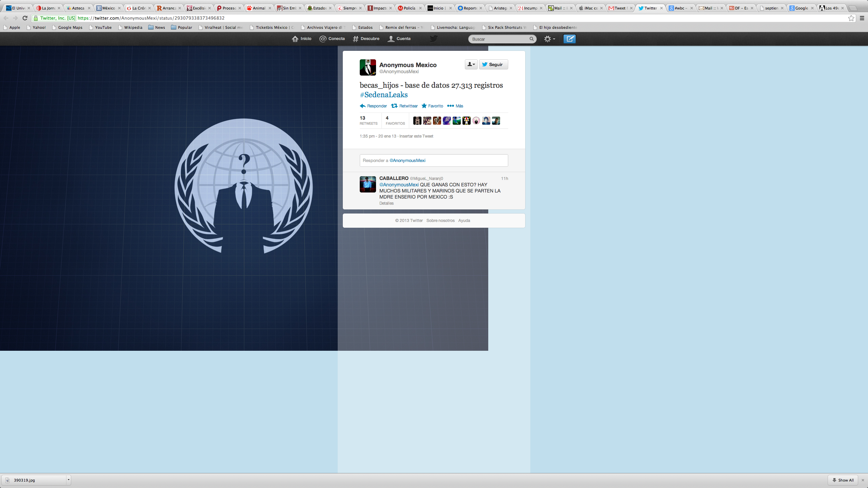Close the active Twitter tab
This screenshot has height=488, width=868.
[661, 8]
